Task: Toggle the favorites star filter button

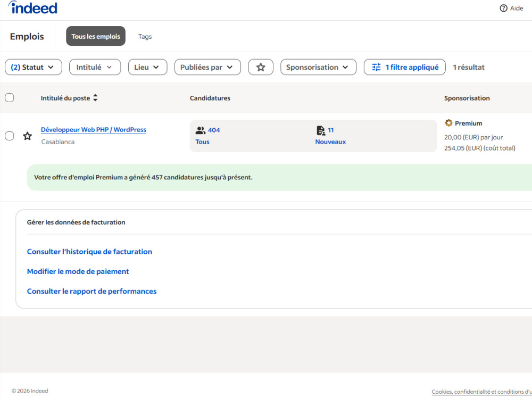Action: (261, 67)
